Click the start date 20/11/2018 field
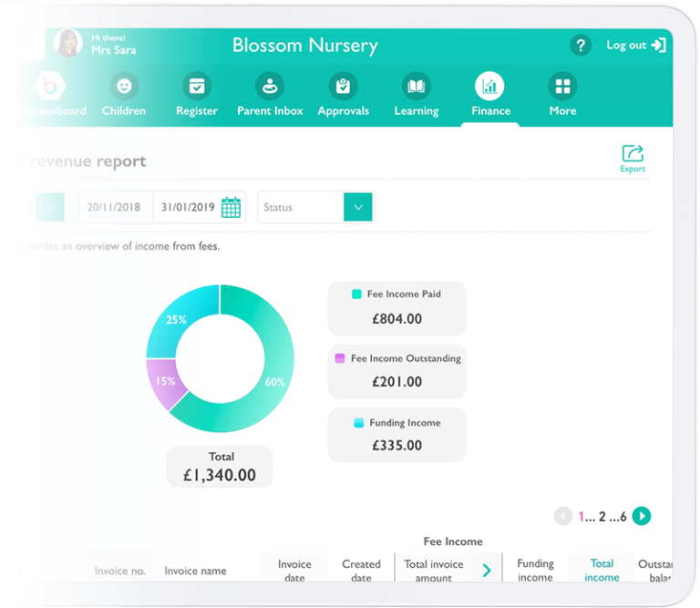 coord(114,207)
